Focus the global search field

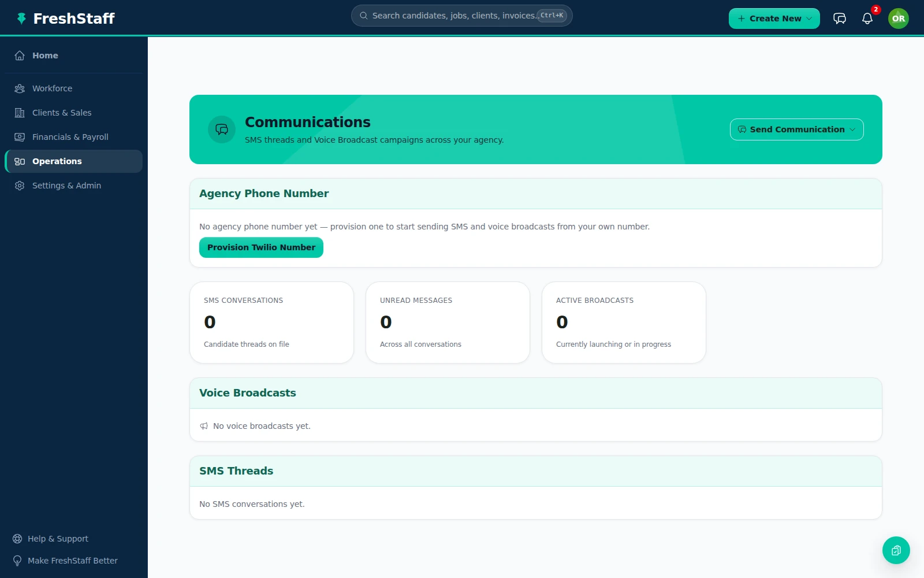[461, 16]
